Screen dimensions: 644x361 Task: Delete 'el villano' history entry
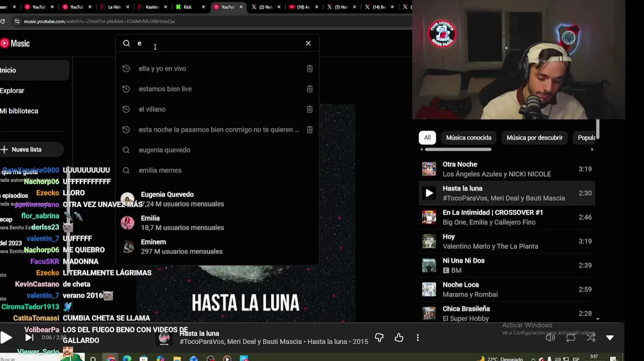tap(310, 109)
